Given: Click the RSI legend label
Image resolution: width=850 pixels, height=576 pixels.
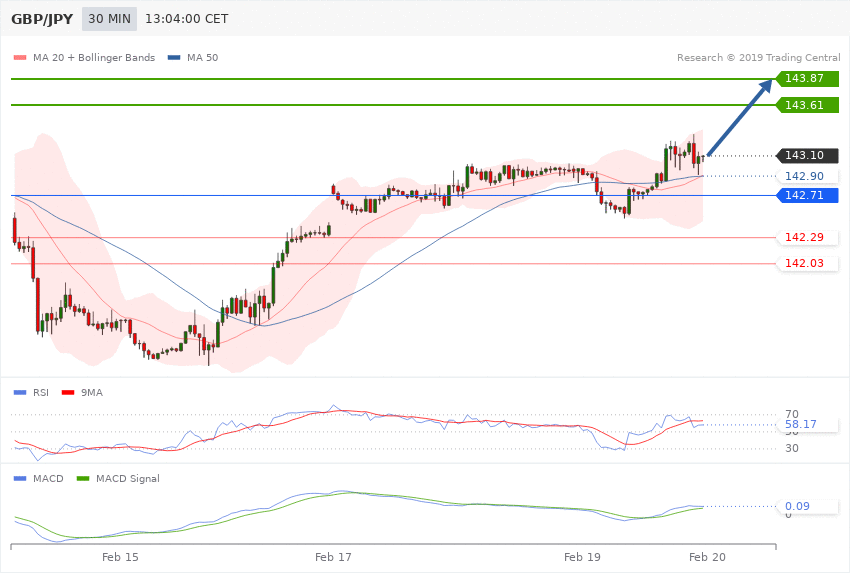Looking at the screenshot, I should [x=41, y=392].
